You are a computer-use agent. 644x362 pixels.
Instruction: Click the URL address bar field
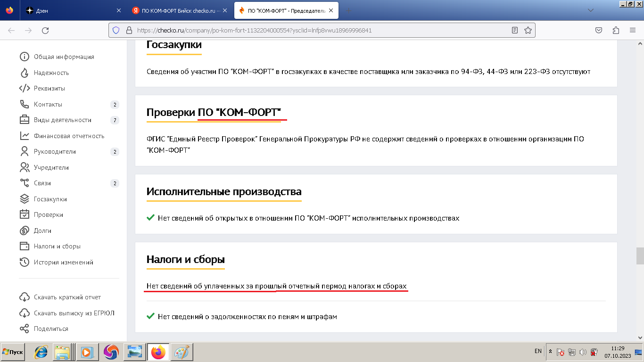tap(321, 30)
